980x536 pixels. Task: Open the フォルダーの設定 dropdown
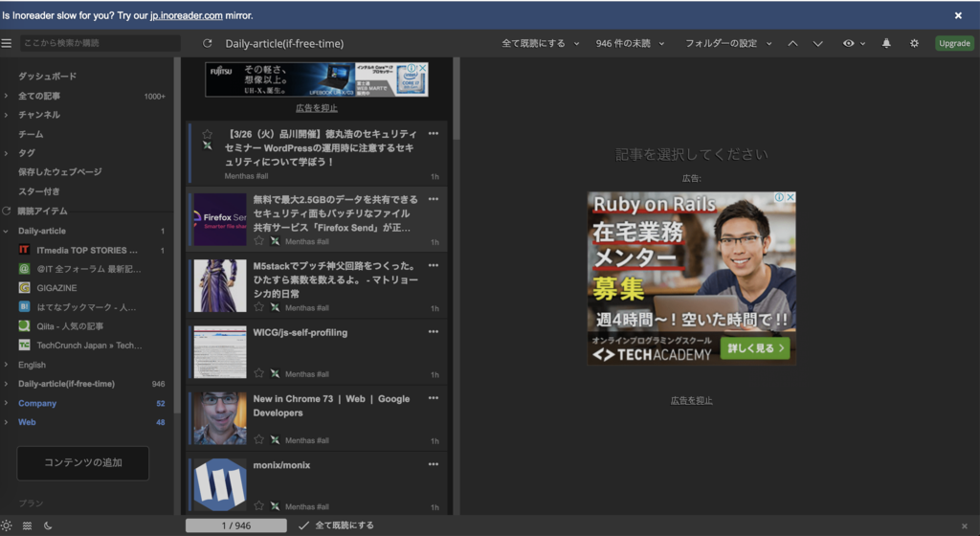728,43
